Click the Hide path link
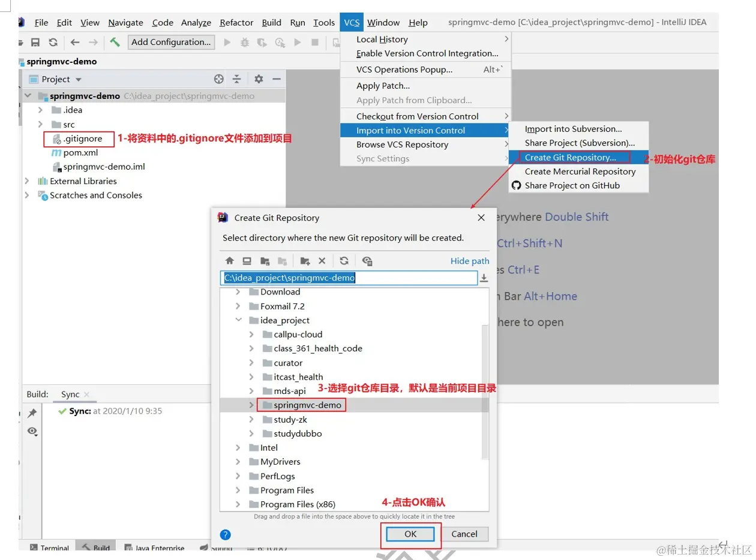Screen dimensions: 756x560 [470, 261]
